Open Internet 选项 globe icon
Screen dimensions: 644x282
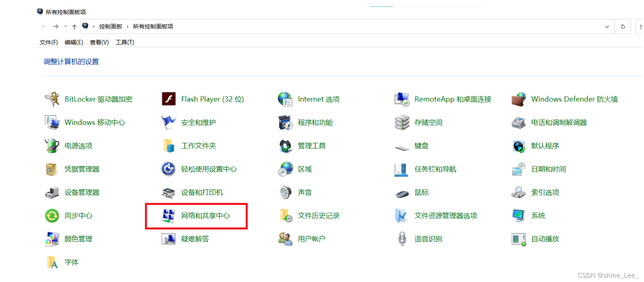(x=285, y=99)
